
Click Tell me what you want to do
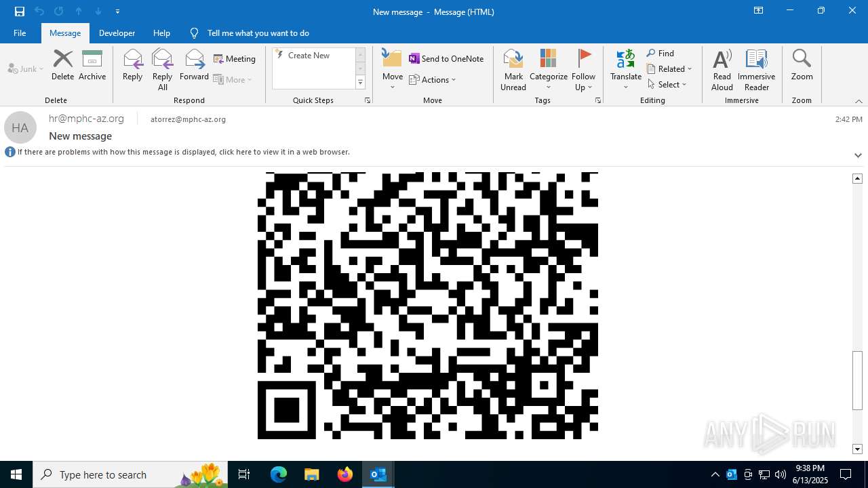tap(258, 33)
